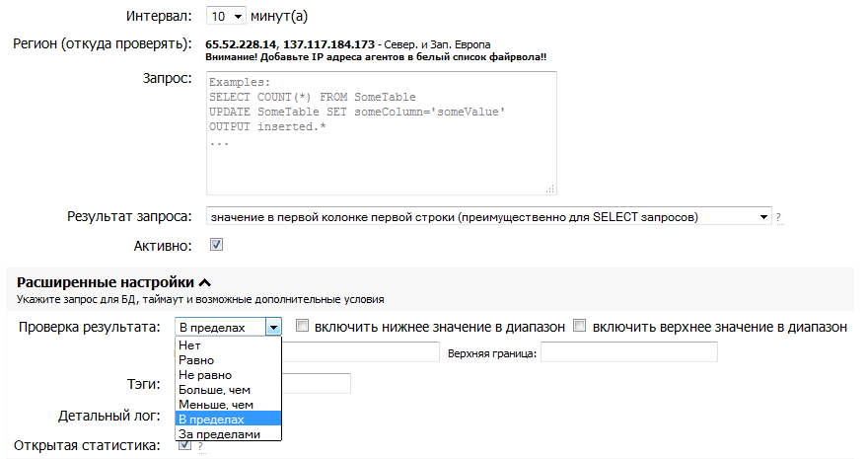Click the IP address 65.52.228.14 text
This screenshot has height=459, width=868.
(241, 44)
